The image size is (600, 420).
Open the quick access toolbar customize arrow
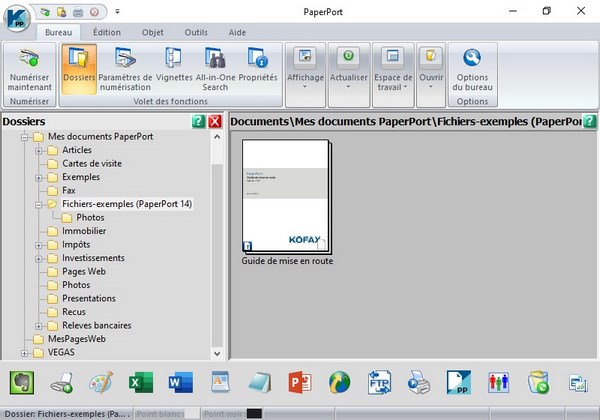(117, 11)
